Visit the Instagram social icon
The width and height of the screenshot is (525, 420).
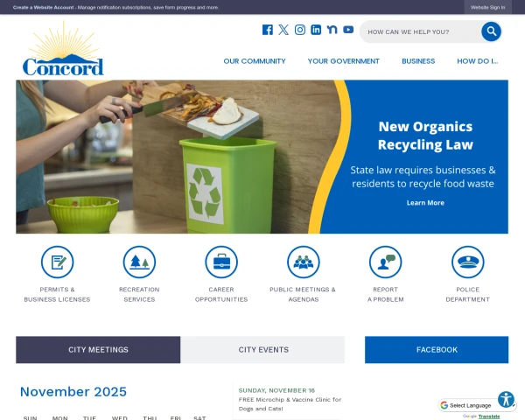pos(299,30)
